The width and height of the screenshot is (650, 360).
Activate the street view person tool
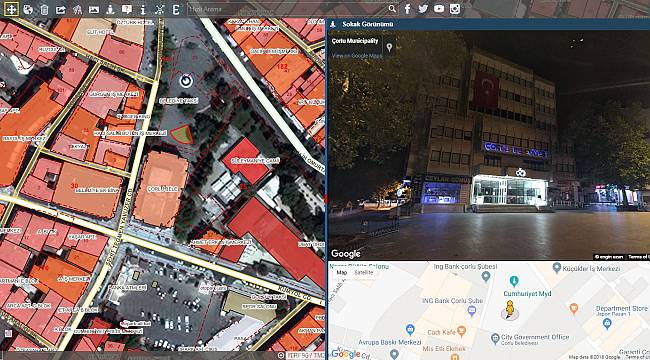tap(110, 9)
